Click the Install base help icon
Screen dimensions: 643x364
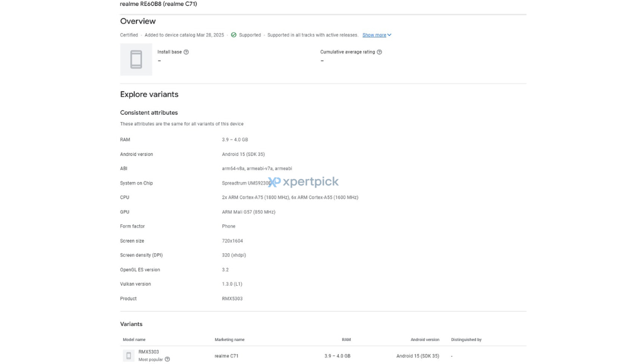click(186, 52)
